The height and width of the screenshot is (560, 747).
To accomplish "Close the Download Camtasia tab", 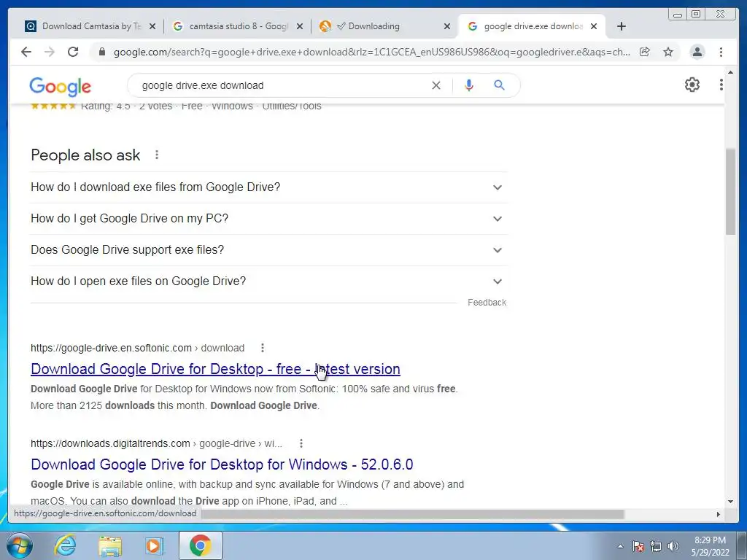I will 152,27.
